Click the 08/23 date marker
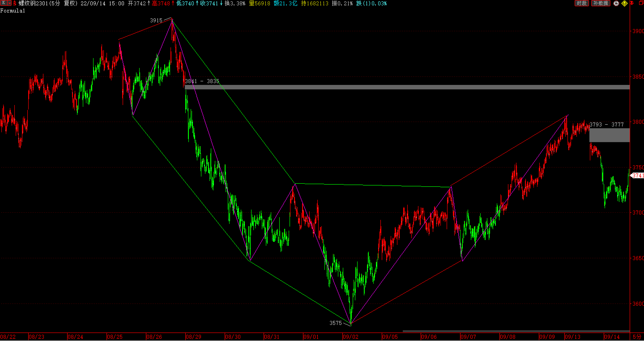Screen dimensions: 644x341 tap(36, 337)
